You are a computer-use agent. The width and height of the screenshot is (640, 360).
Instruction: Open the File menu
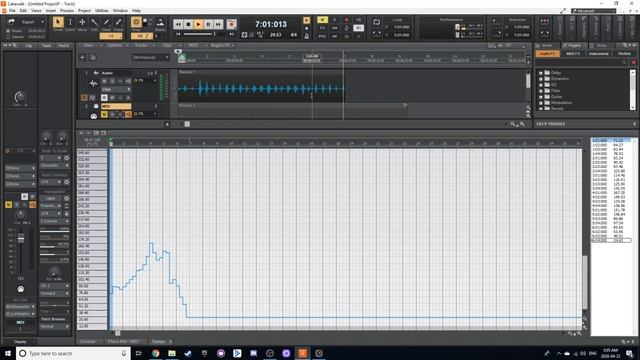click(12, 11)
